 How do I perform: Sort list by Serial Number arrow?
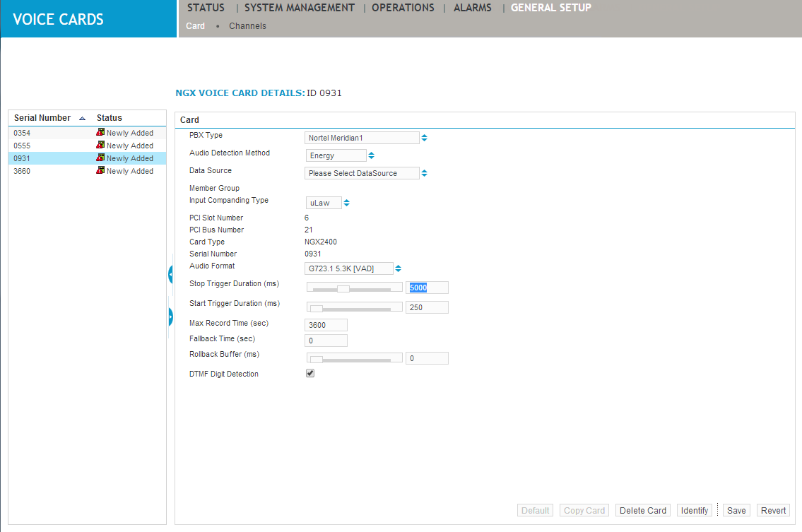pos(82,119)
